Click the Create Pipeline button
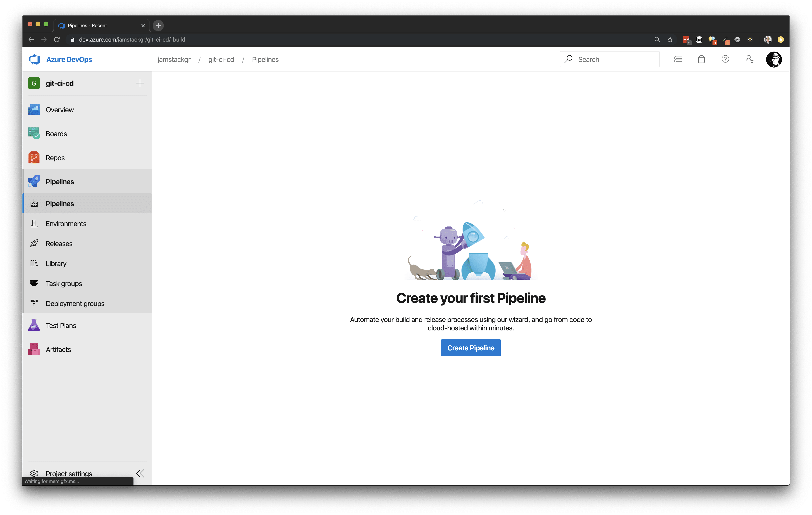 click(x=471, y=347)
